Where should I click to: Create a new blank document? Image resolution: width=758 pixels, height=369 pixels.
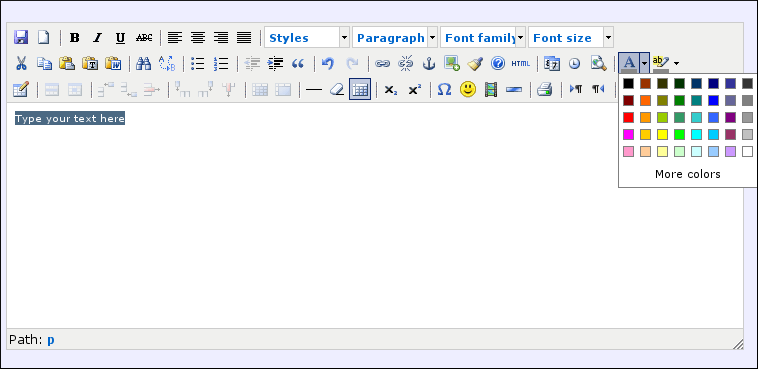44,37
